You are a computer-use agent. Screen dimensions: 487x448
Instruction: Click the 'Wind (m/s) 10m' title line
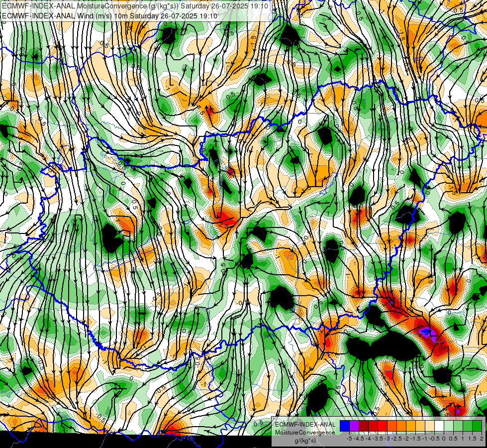tap(109, 15)
